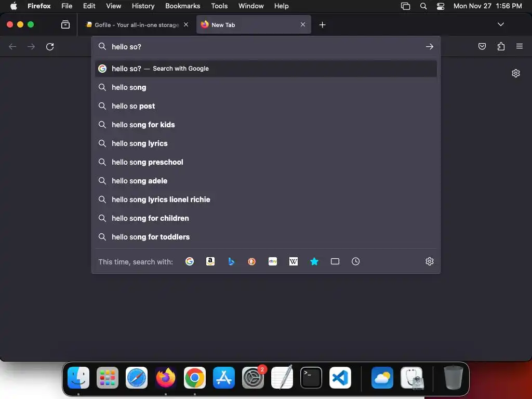Open the App Store from the Dock
Viewport: 532px width, 399px height.
pos(224,378)
